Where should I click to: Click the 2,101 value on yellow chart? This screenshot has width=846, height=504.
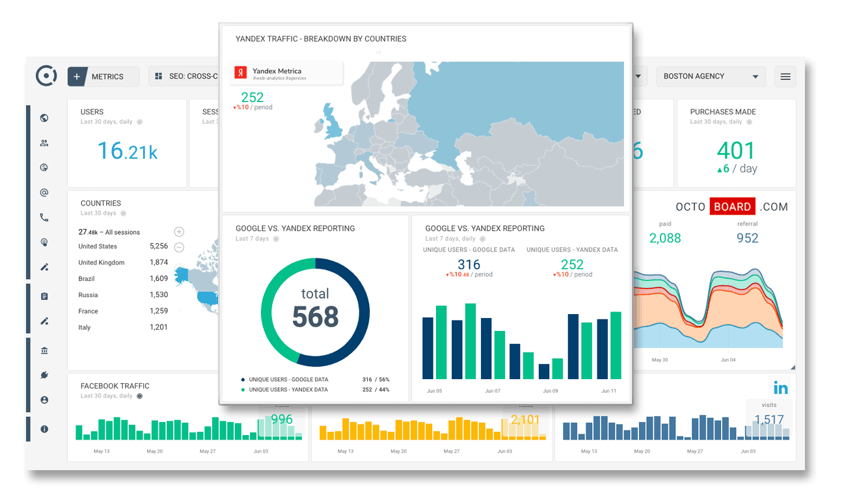point(525,419)
